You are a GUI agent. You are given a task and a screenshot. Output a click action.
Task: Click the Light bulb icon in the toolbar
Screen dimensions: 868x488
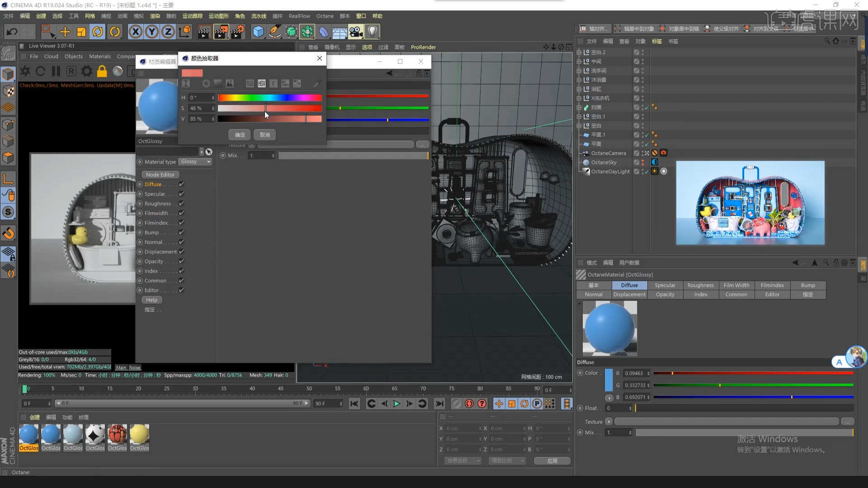coord(372,32)
